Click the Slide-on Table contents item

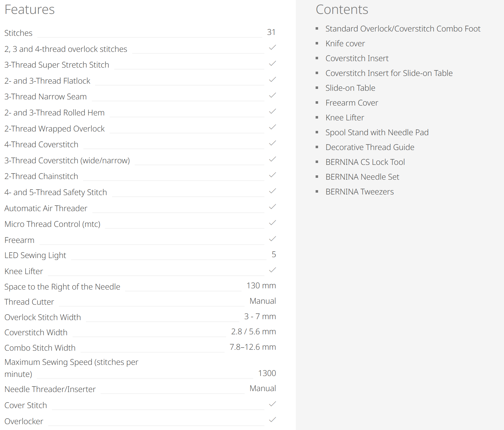click(350, 88)
